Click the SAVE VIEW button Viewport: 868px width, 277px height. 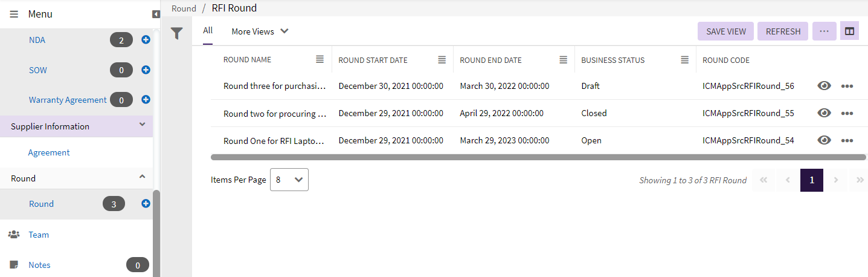pos(725,31)
